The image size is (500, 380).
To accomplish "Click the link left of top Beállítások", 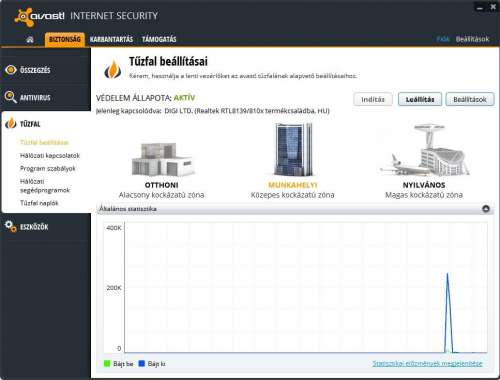I will 443,39.
